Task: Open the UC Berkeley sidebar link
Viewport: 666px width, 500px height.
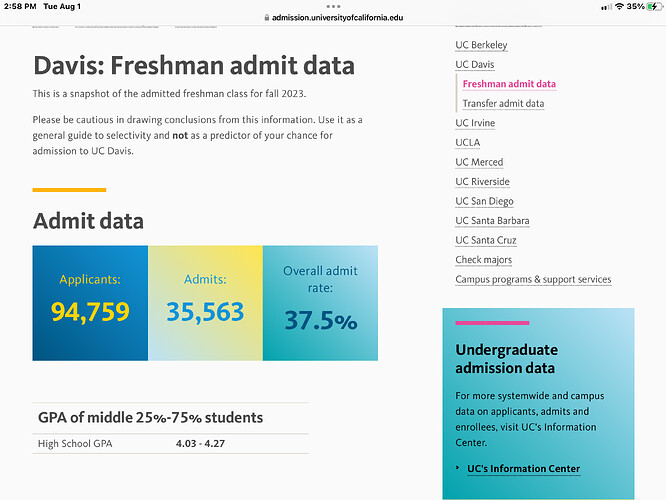Action: click(481, 45)
